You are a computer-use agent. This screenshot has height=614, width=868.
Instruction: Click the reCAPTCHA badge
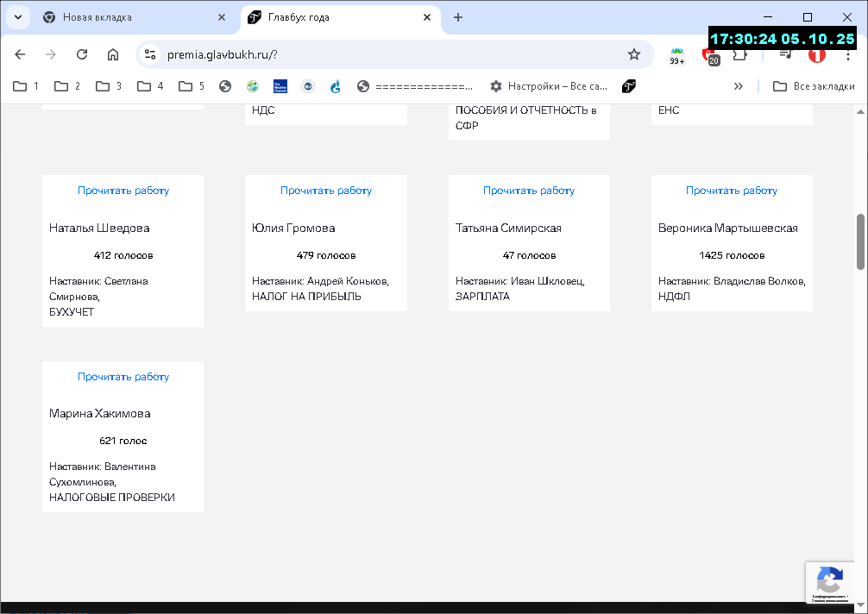pyautogui.click(x=830, y=582)
